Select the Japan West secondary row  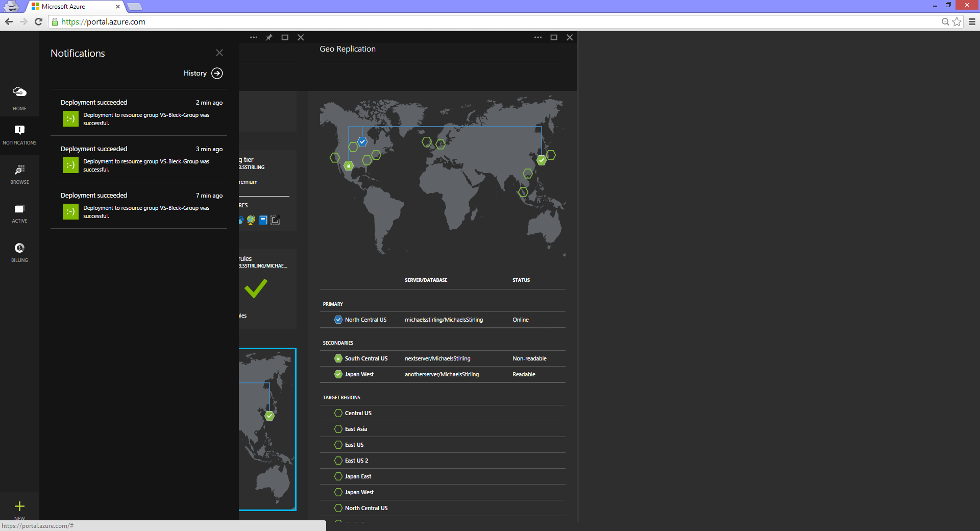click(443, 374)
